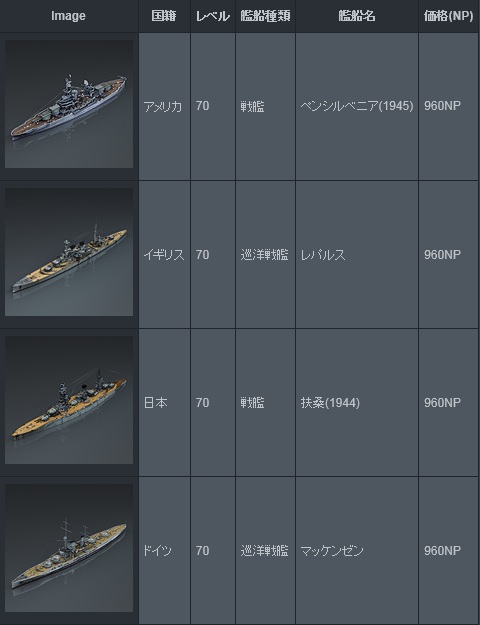Click the アメリカ nationality cell
The image size is (480, 625).
(x=163, y=106)
